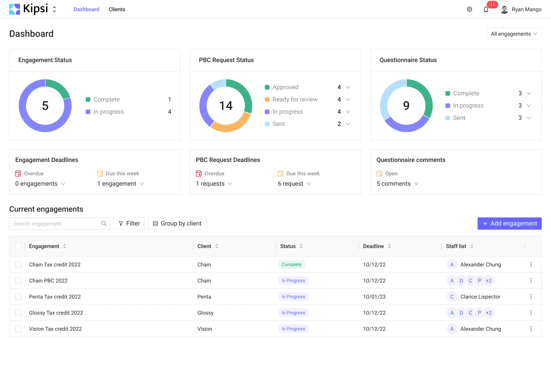Check the Vision Tax credit 2022 checkbox
Image resolution: width=551 pixels, height=392 pixels.
(18, 329)
